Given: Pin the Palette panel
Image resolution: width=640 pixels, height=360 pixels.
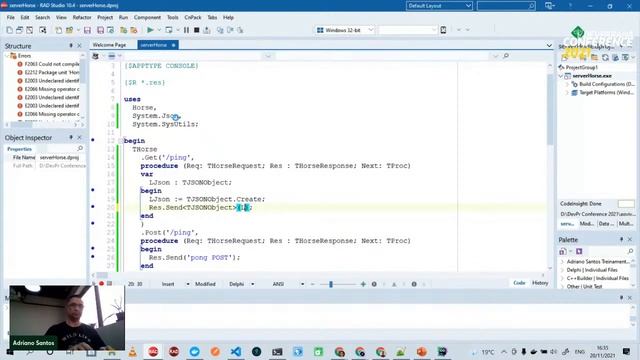Looking at the screenshot, I should (x=622, y=240).
